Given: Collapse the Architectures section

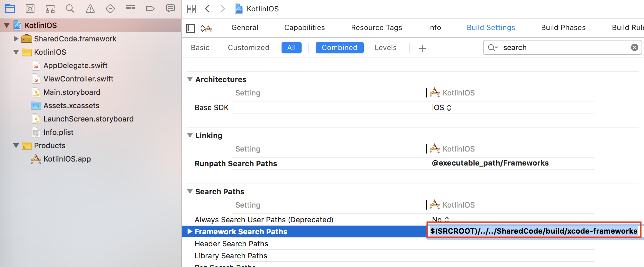Looking at the screenshot, I should [190, 79].
